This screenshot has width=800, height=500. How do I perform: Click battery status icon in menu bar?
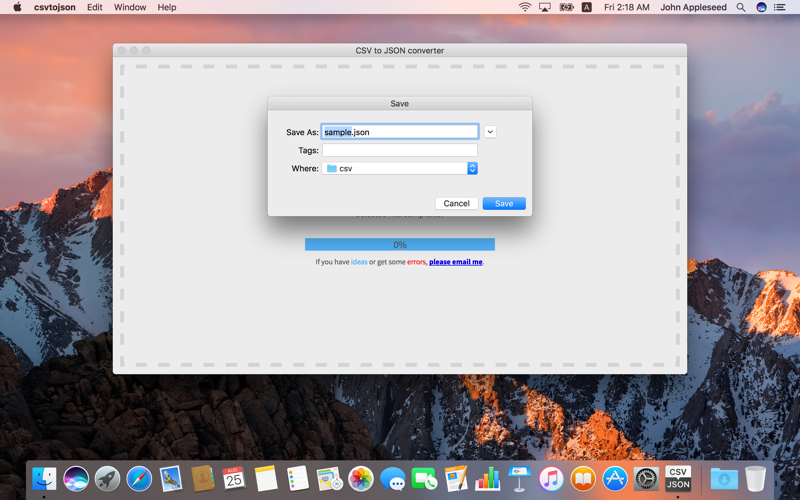pyautogui.click(x=566, y=7)
